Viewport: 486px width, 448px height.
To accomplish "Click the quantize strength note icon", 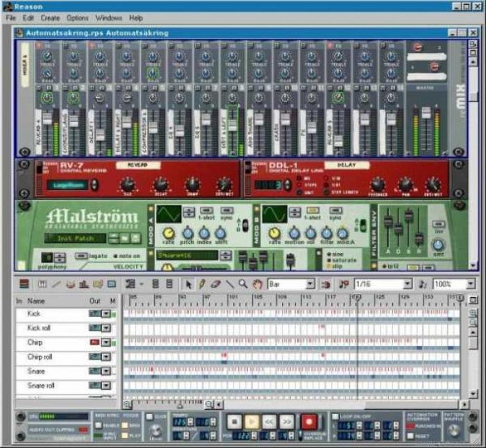I will tap(423, 284).
